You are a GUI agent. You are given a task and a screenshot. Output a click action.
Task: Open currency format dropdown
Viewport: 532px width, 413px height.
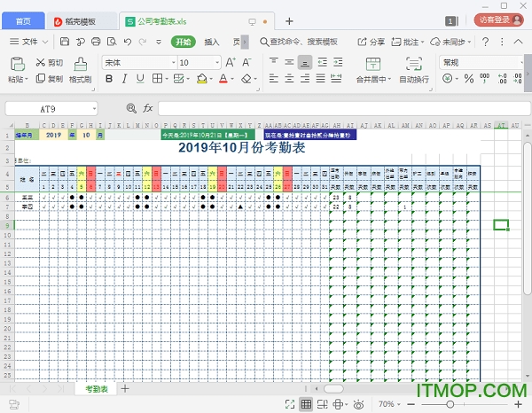[457, 79]
